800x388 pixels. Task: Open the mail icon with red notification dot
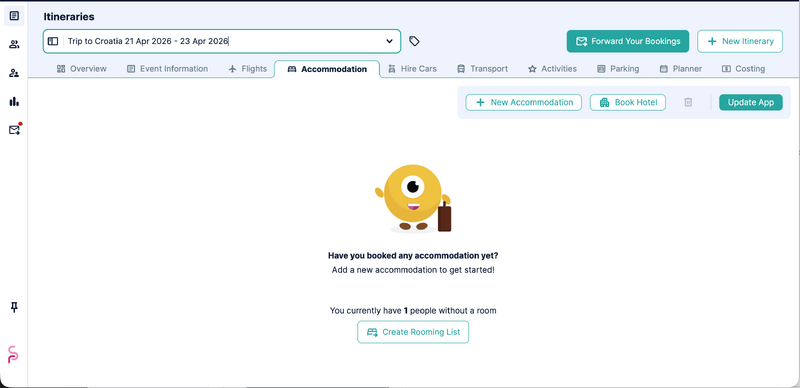click(x=15, y=130)
